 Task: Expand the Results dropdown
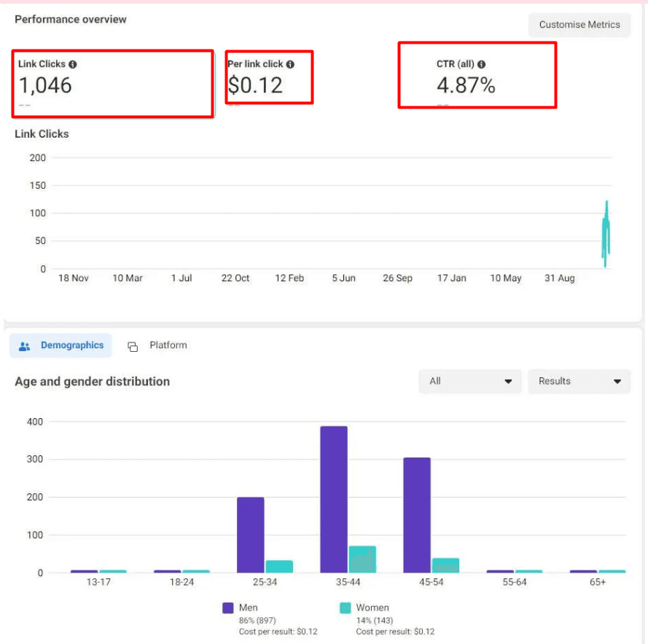point(579,381)
